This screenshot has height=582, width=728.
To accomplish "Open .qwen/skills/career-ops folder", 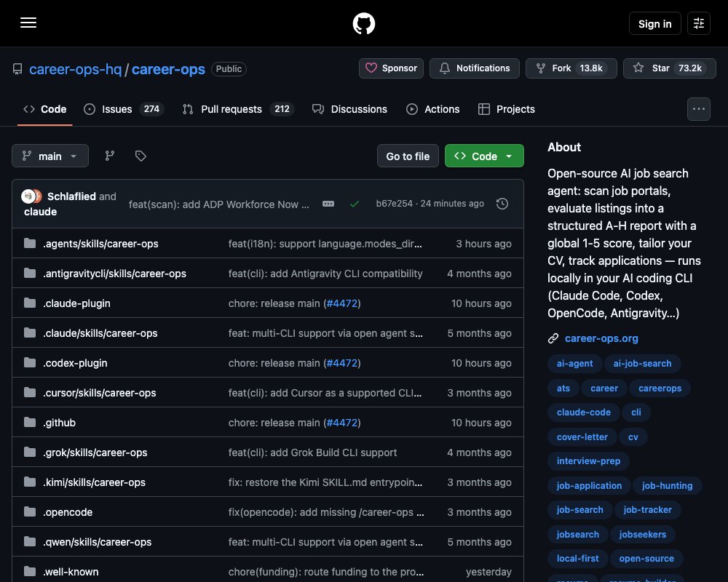I will pos(98,541).
